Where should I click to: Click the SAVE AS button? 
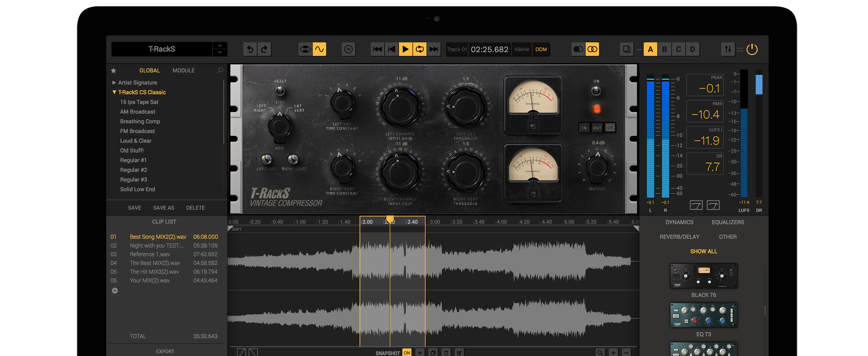point(164,208)
